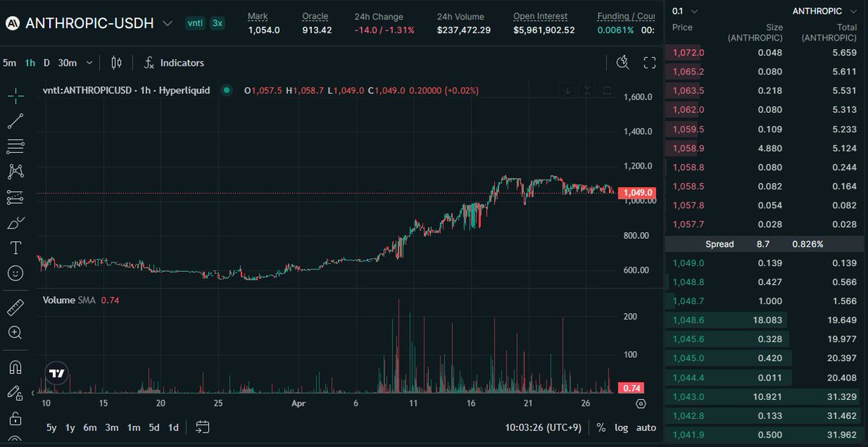The height and width of the screenshot is (447, 868).
Task: Open the quick search icon above the chart
Action: tap(623, 63)
